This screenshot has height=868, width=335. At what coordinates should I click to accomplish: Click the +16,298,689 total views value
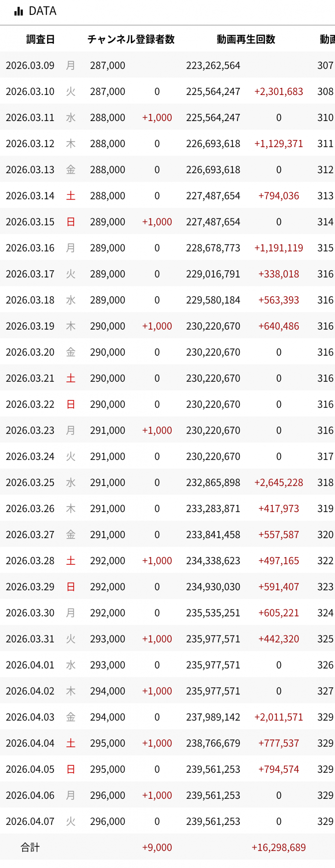point(278,848)
